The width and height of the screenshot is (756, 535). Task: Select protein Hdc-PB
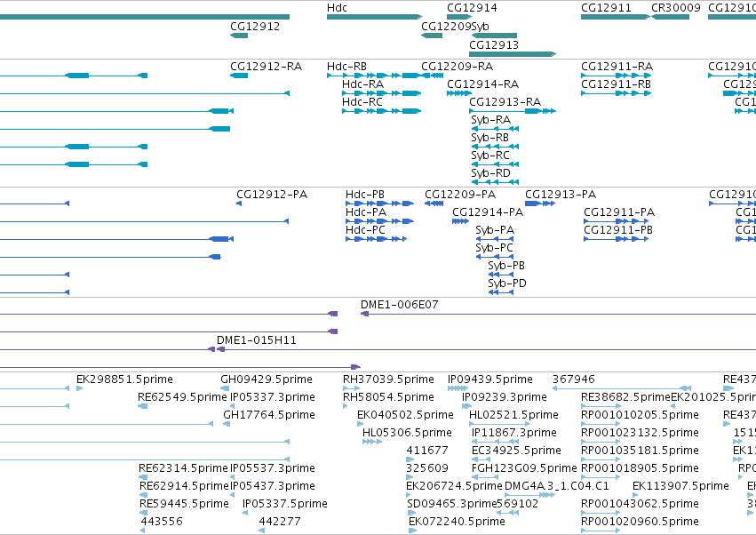pyautogui.click(x=365, y=195)
